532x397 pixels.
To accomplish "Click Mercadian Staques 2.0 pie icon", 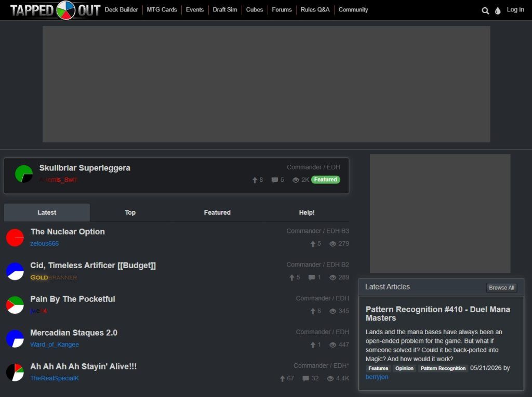I will point(15,338).
